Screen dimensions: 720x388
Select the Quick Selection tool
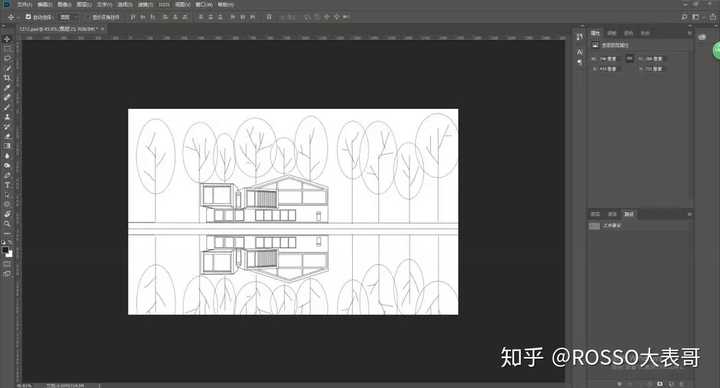pos(7,68)
